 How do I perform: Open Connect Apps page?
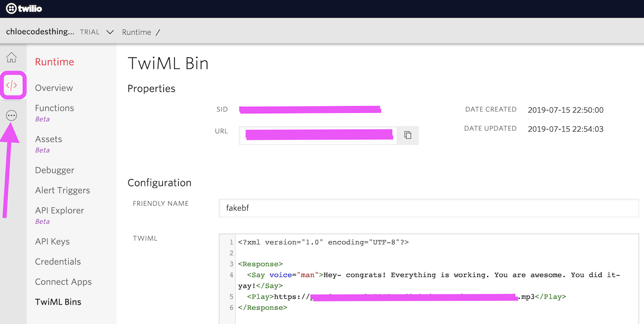pyautogui.click(x=63, y=282)
